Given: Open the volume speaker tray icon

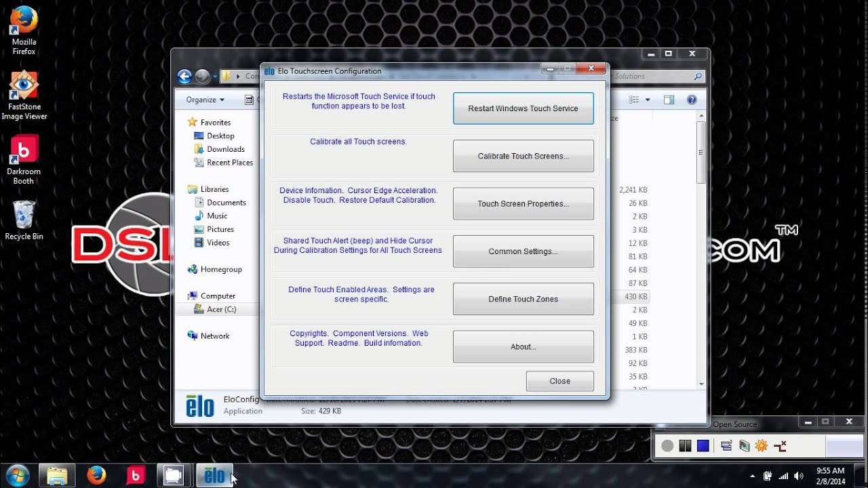Looking at the screenshot, I should [799, 476].
